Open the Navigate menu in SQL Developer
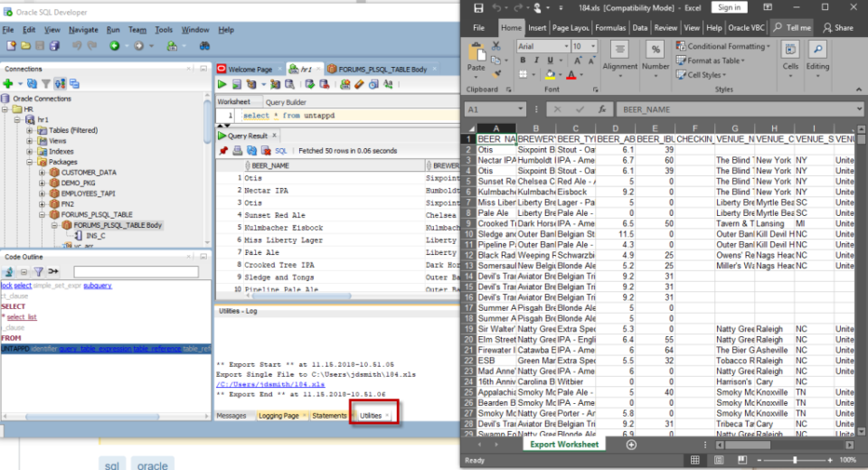 coord(83,30)
